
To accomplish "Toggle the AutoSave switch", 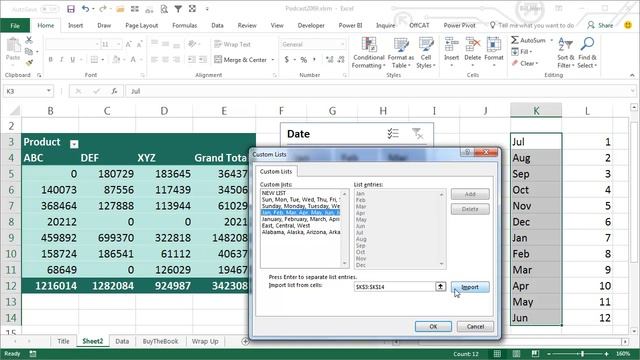I will click(x=49, y=9).
